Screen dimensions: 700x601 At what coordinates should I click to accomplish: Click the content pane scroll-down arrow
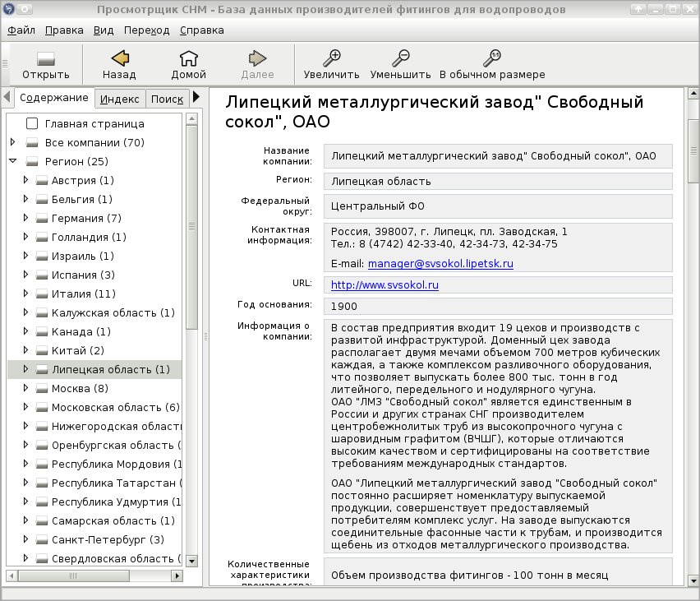tap(693, 581)
